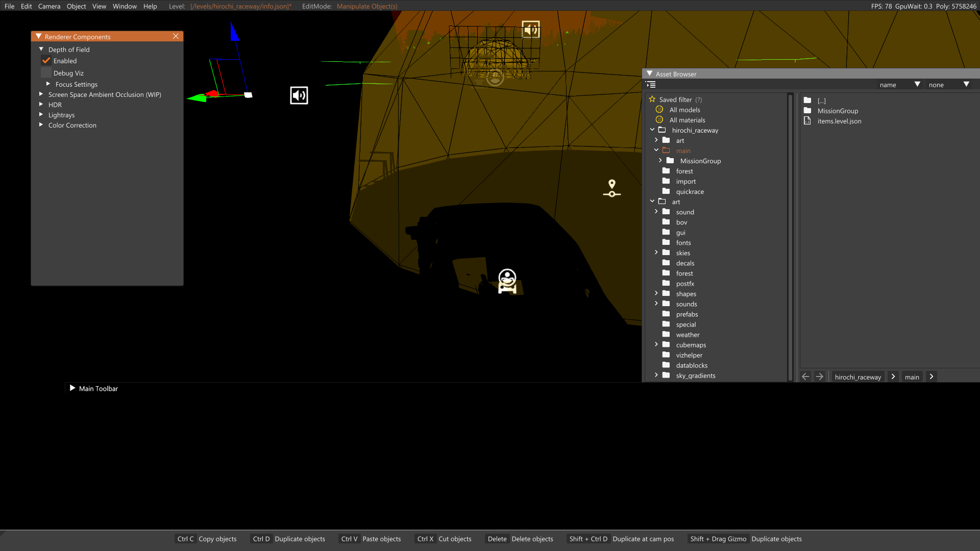Open the Object menu
Viewport: 980px width, 551px height.
[76, 6]
